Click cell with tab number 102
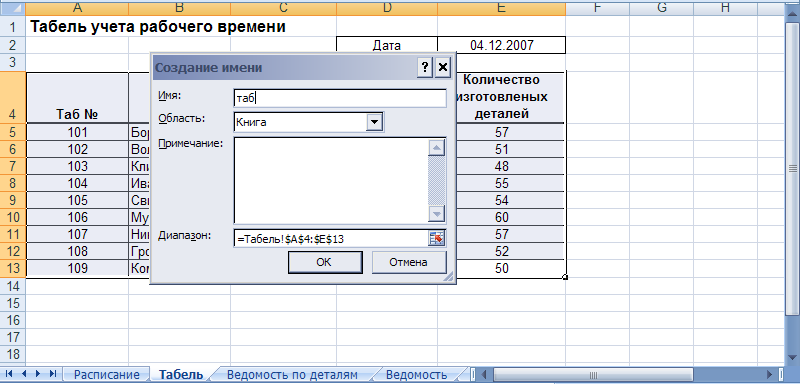 click(x=77, y=149)
